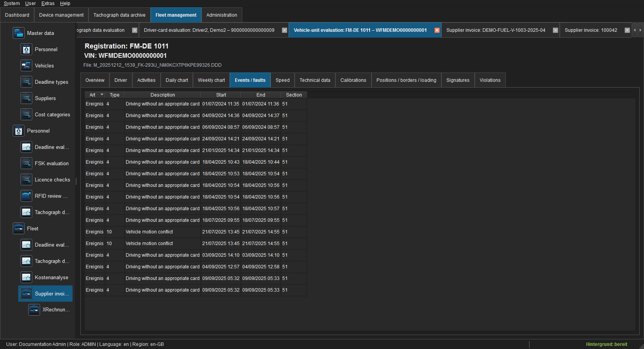Screen dimensions: 644x349
Task: Open the System menu
Action: pyautogui.click(x=12, y=3)
